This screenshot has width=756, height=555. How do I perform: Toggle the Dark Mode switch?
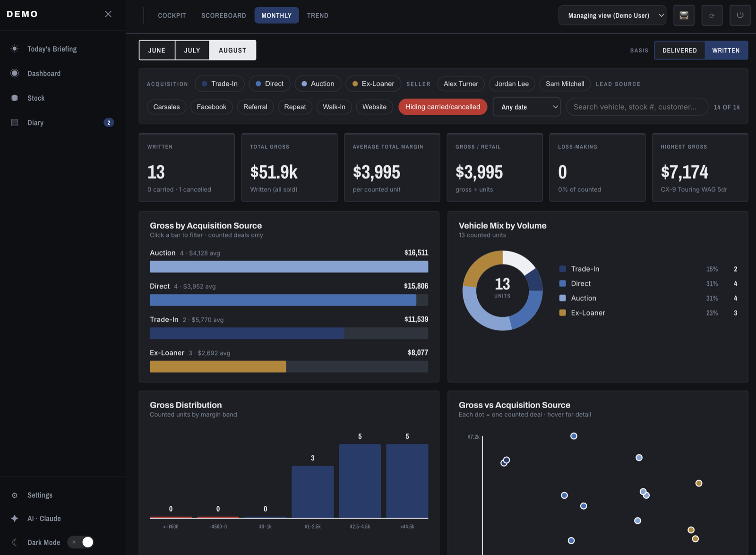[x=81, y=542]
